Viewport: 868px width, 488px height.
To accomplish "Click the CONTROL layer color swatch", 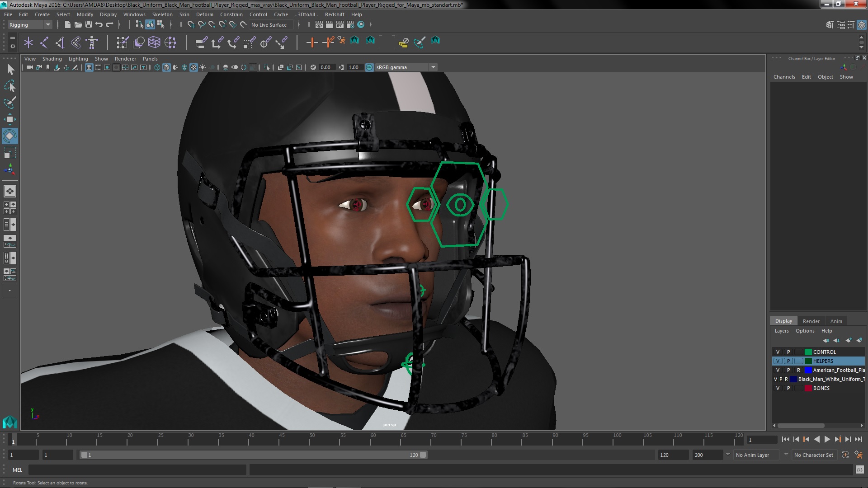I will [x=808, y=352].
